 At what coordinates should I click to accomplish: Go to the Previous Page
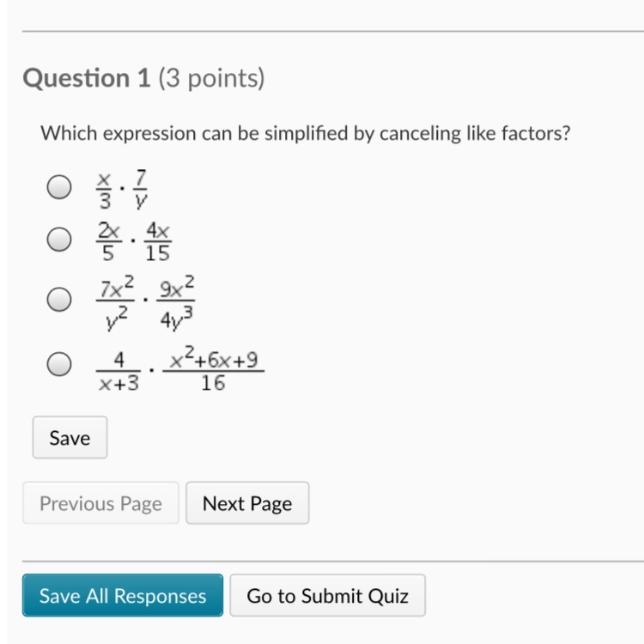pyautogui.click(x=100, y=503)
